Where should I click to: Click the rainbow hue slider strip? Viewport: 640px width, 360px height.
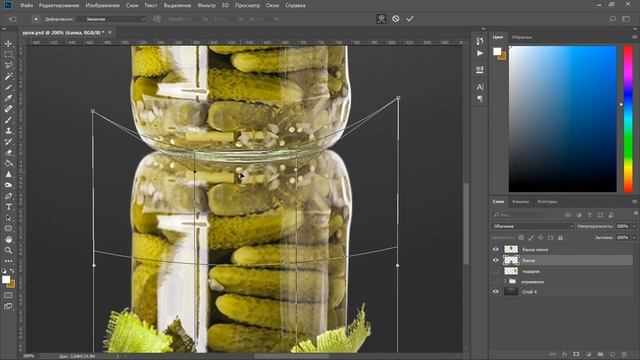click(x=628, y=119)
